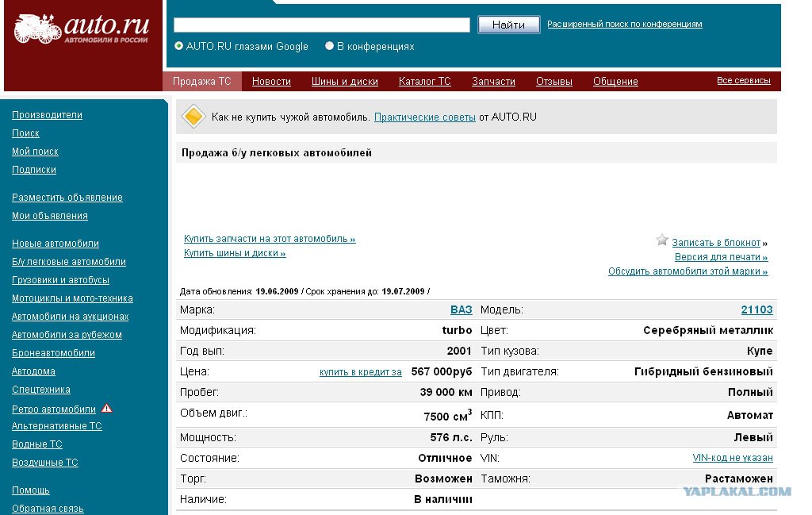Open the Отзывы menu item
The height and width of the screenshot is (515, 812).
pos(554,82)
